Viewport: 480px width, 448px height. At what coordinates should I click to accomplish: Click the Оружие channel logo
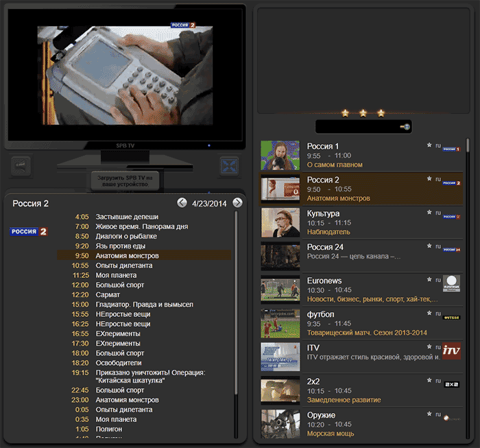451,418
